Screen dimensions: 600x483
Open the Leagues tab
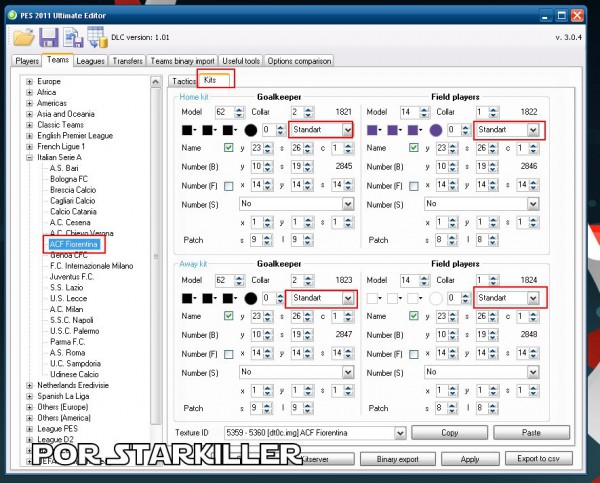pyautogui.click(x=90, y=61)
